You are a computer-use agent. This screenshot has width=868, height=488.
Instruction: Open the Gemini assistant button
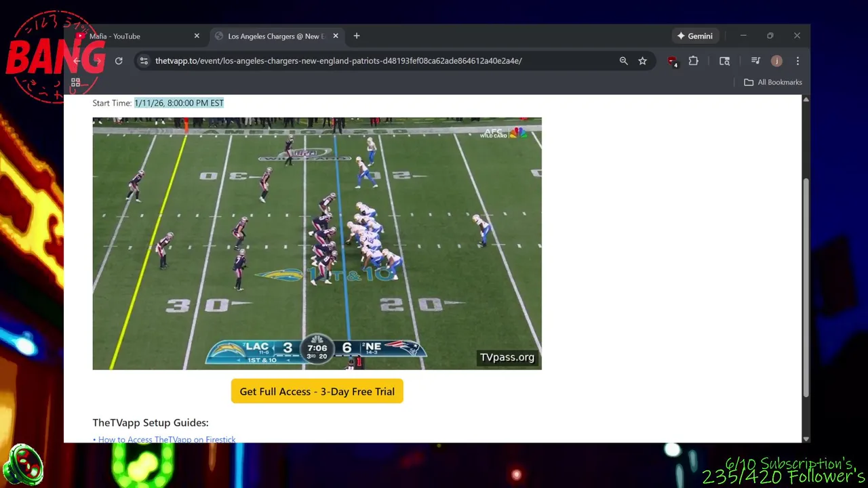point(694,36)
